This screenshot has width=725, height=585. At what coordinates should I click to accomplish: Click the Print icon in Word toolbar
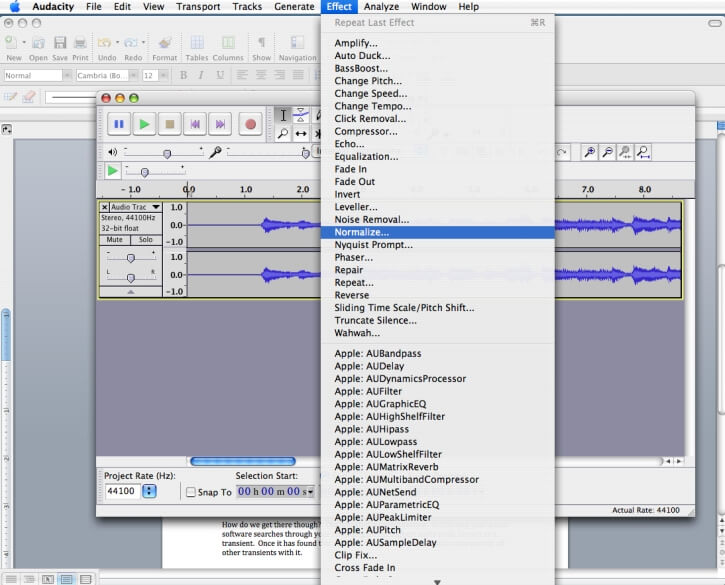coord(80,43)
